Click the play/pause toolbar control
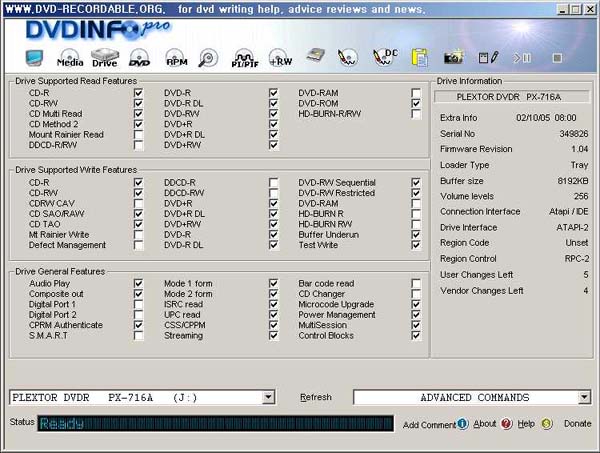Screen dimensions: 600x453 [522, 58]
